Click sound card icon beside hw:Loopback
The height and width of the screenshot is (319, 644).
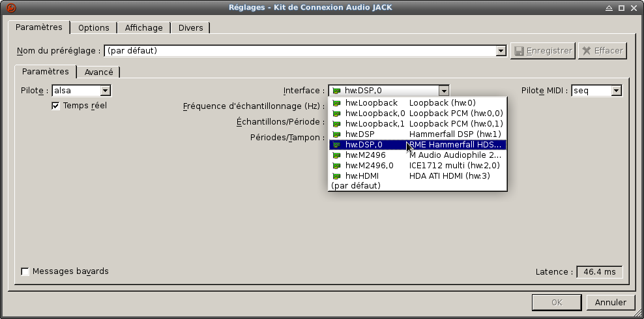tap(337, 103)
